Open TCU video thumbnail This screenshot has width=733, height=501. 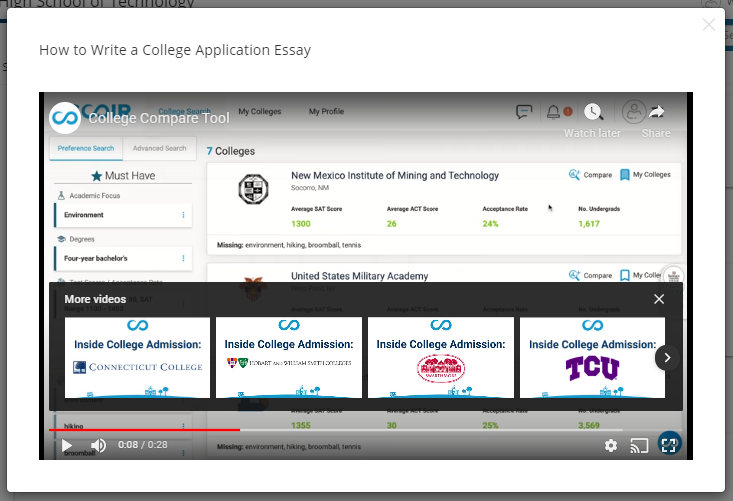[x=592, y=358]
